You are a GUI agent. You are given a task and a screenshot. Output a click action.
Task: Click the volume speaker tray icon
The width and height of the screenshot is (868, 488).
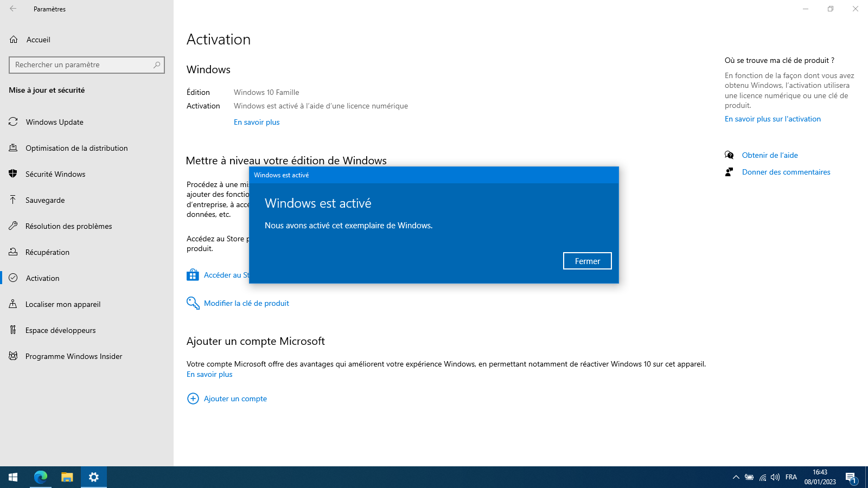(775, 477)
